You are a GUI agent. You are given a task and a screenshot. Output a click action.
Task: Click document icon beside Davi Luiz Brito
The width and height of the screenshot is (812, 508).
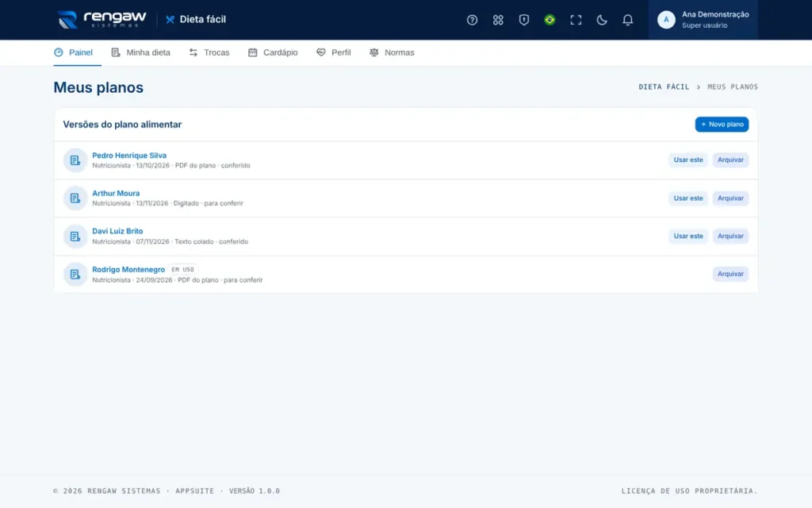click(x=75, y=237)
